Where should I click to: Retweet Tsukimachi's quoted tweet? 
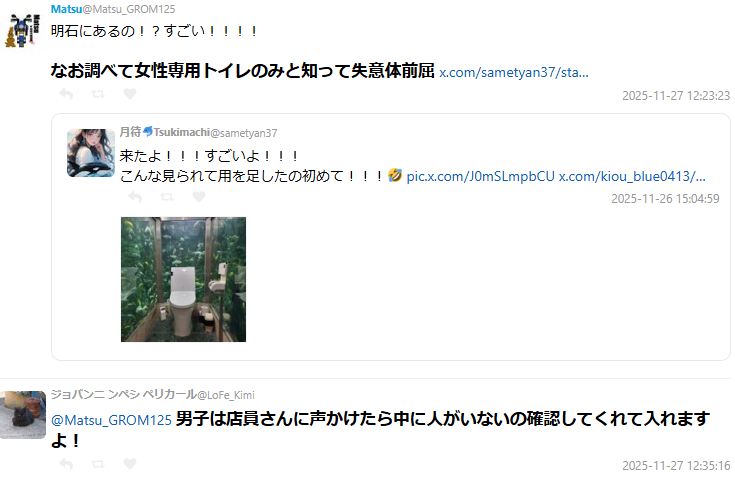[167, 197]
